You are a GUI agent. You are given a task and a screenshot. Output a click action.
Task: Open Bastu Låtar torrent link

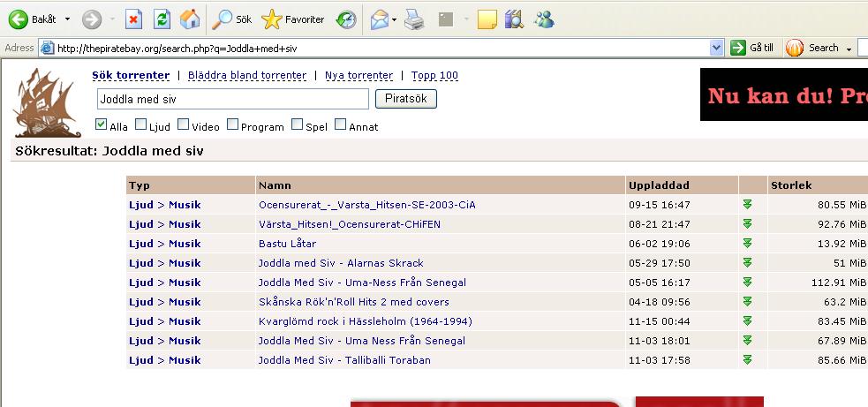287,244
